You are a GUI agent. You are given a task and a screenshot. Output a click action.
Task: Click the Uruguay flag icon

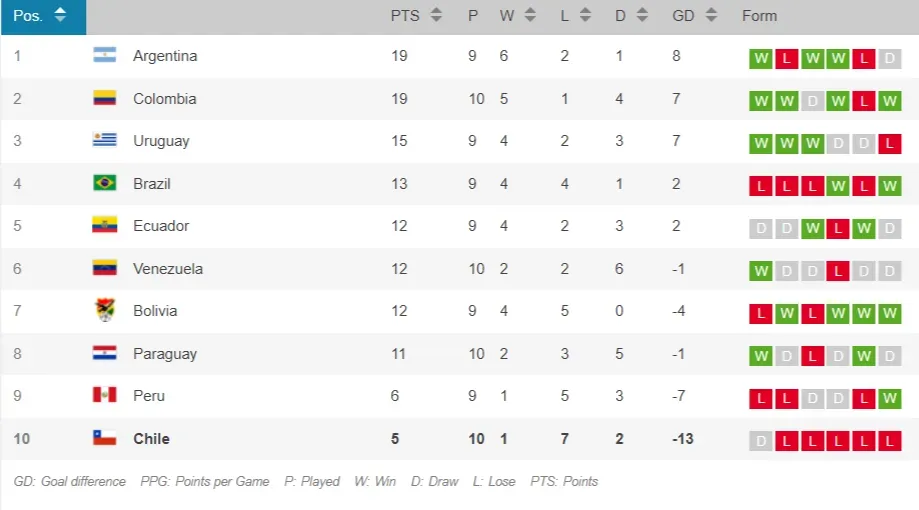104,141
